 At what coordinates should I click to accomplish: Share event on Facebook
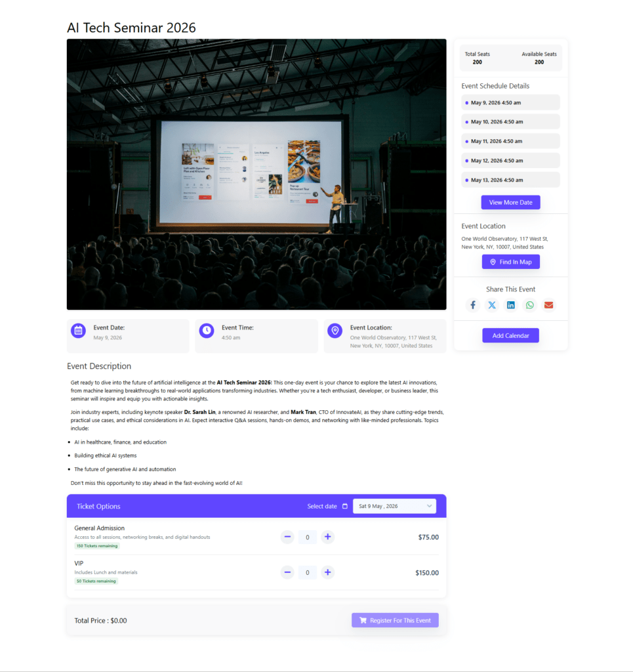click(x=473, y=305)
